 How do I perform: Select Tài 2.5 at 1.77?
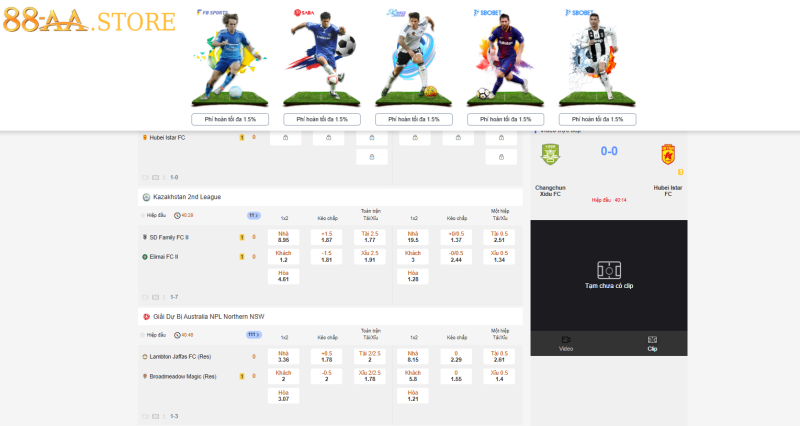[x=370, y=237]
